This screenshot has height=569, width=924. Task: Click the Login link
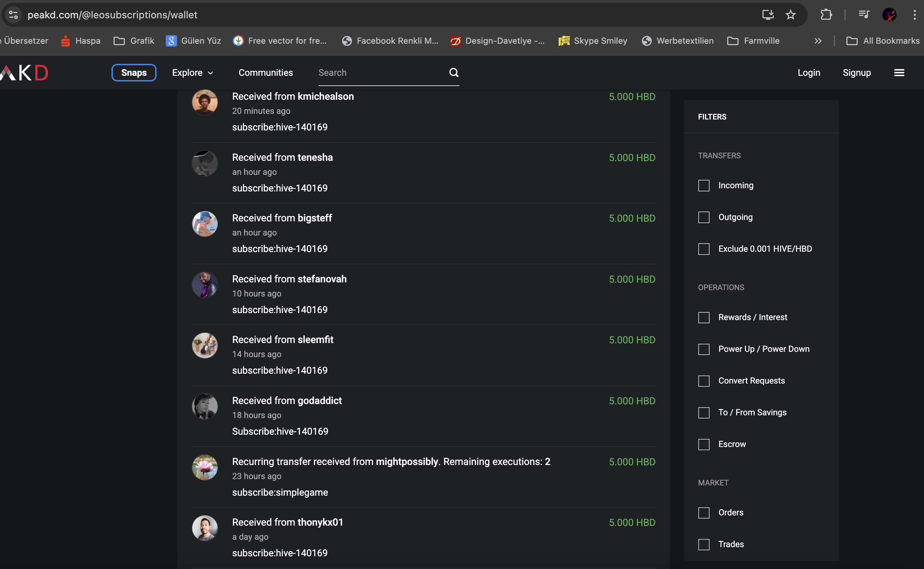pyautogui.click(x=808, y=73)
